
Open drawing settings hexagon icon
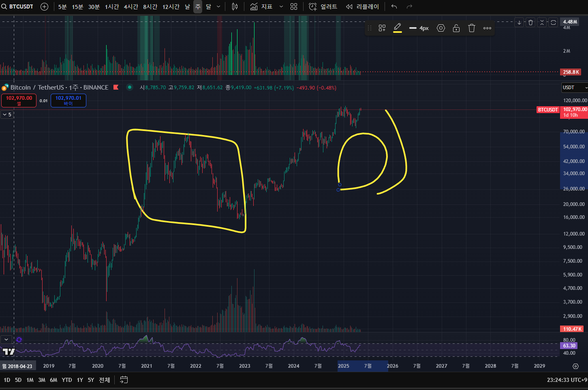coord(441,28)
